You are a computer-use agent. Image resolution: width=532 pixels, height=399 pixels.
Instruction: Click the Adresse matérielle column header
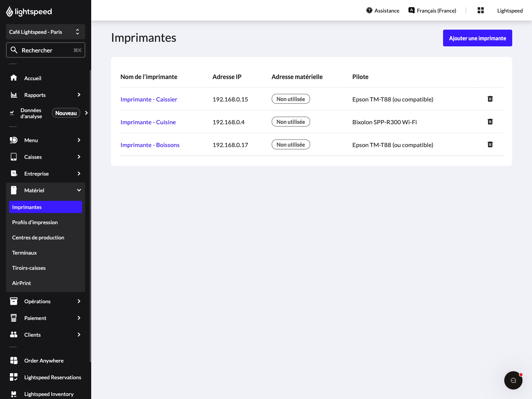click(297, 77)
